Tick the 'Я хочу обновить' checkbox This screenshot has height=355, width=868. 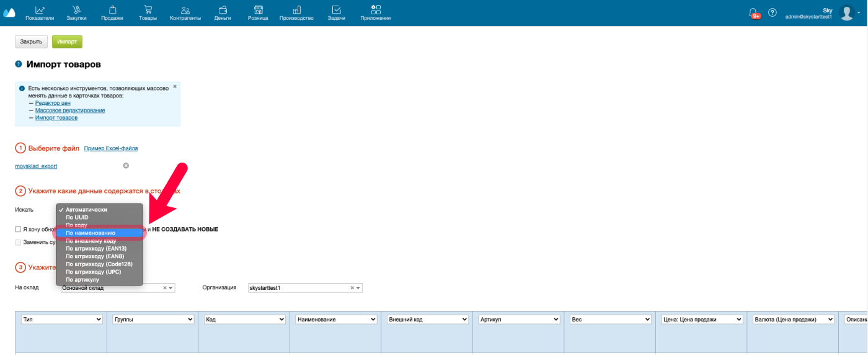(19, 229)
